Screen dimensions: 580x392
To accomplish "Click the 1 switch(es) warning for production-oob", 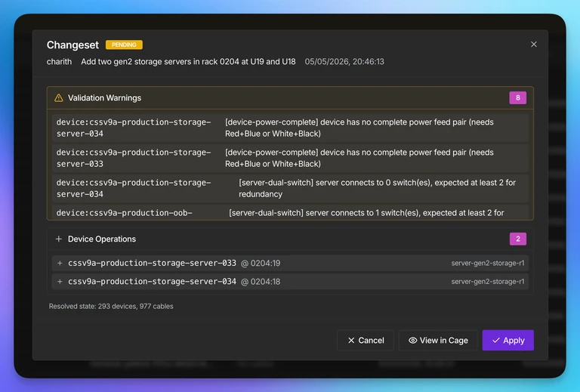I will tap(366, 213).
